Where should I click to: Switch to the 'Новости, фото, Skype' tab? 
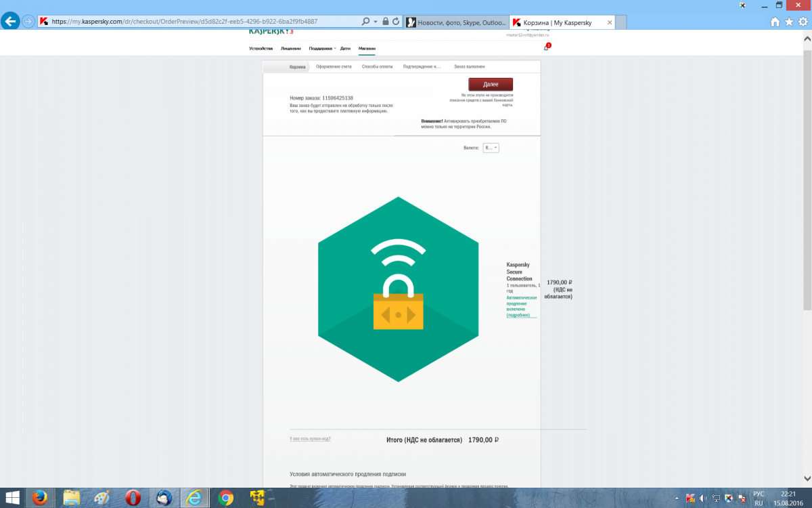(x=455, y=22)
